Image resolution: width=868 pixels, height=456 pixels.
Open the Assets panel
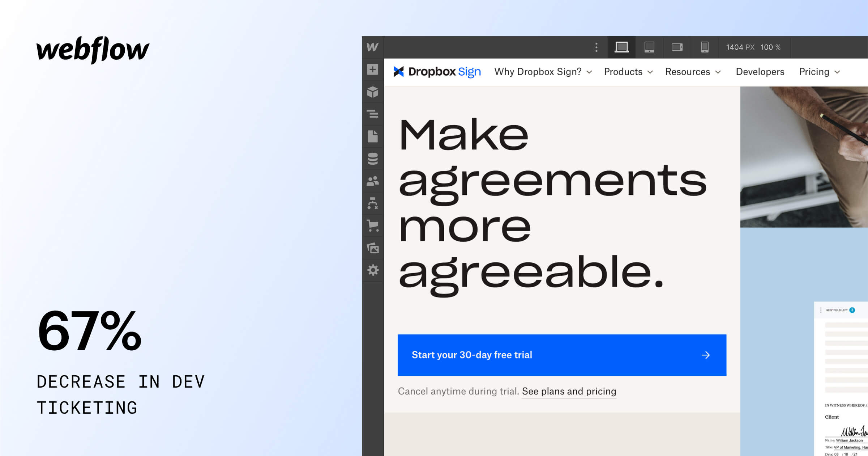pos(372,249)
